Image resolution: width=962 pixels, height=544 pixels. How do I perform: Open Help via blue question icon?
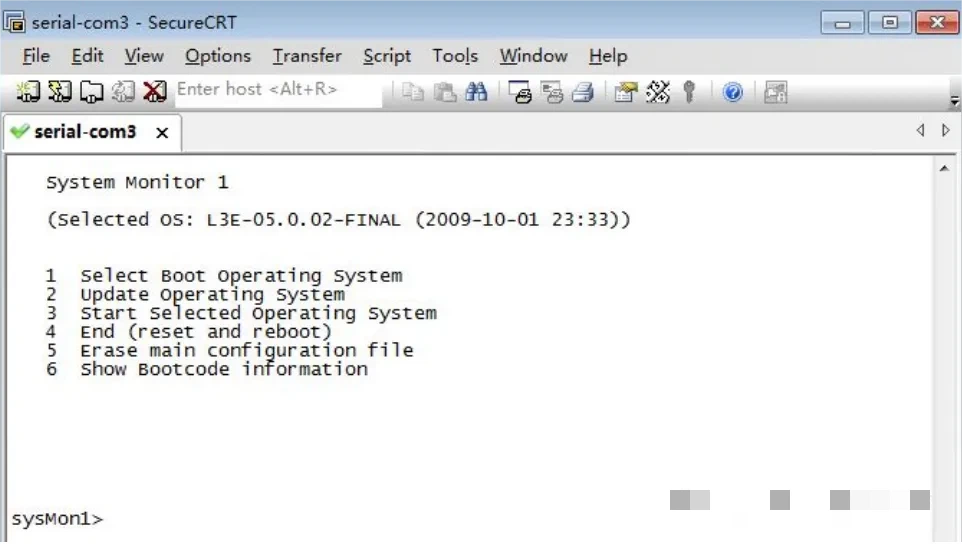tap(733, 92)
